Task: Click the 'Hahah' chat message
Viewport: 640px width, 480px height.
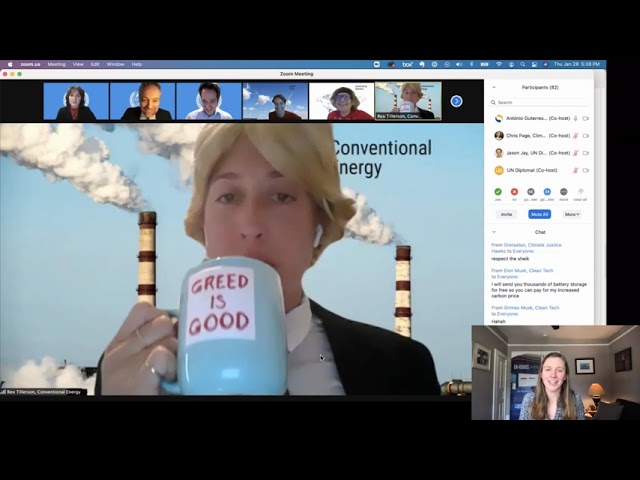Action: tap(498, 321)
